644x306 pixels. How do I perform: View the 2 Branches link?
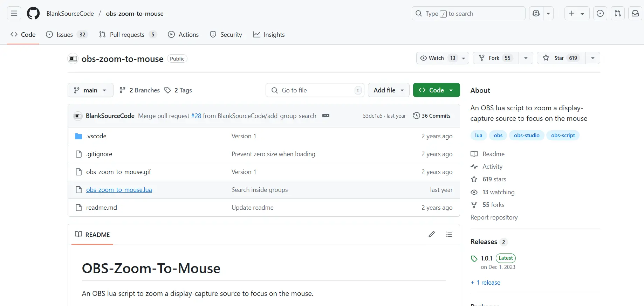(139, 90)
